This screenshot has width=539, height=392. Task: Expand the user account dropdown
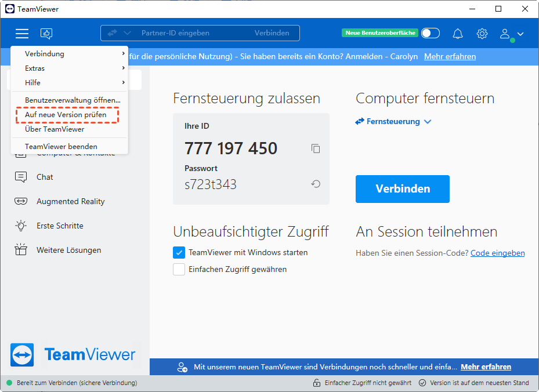(512, 34)
